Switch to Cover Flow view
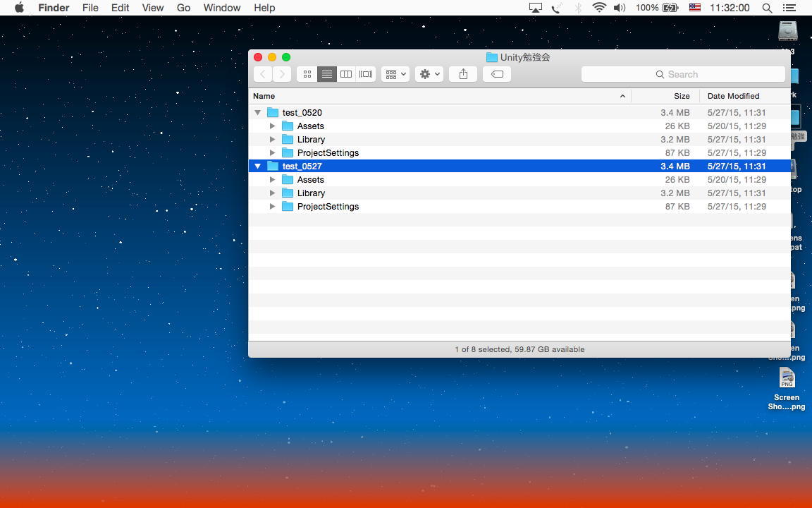The height and width of the screenshot is (508, 812). tap(366, 74)
